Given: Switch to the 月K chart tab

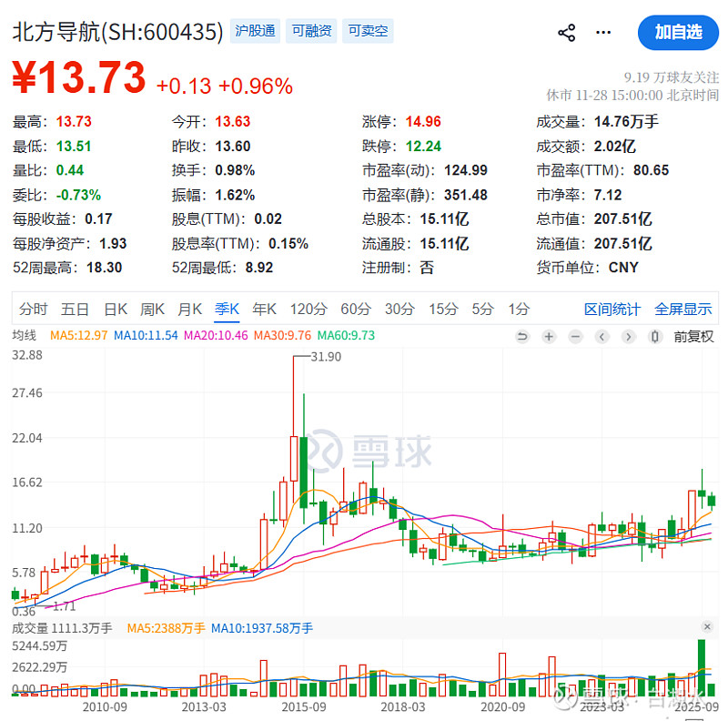Looking at the screenshot, I should (x=189, y=309).
